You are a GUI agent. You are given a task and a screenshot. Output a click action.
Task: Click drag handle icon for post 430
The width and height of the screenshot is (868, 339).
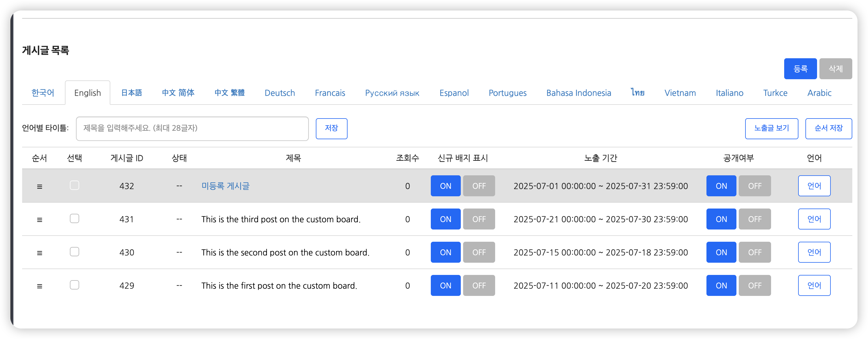click(39, 253)
